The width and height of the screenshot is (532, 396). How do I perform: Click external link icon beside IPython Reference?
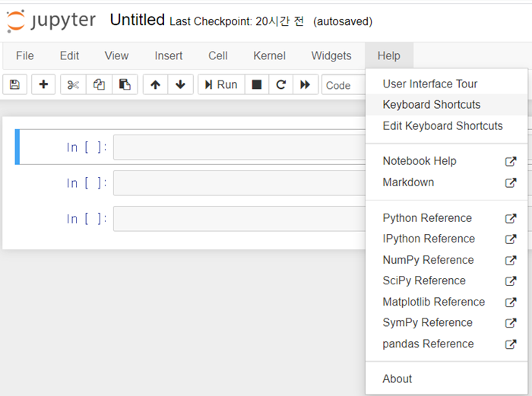[511, 239]
